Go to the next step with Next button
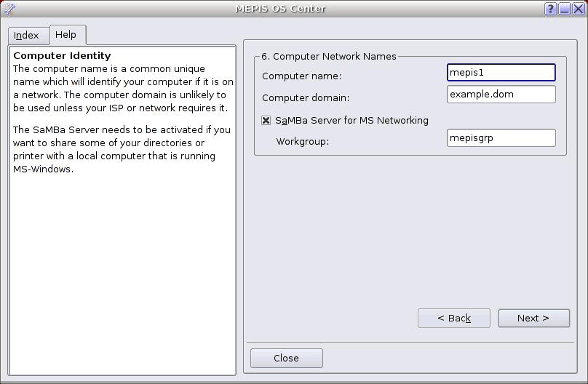 pyautogui.click(x=533, y=318)
